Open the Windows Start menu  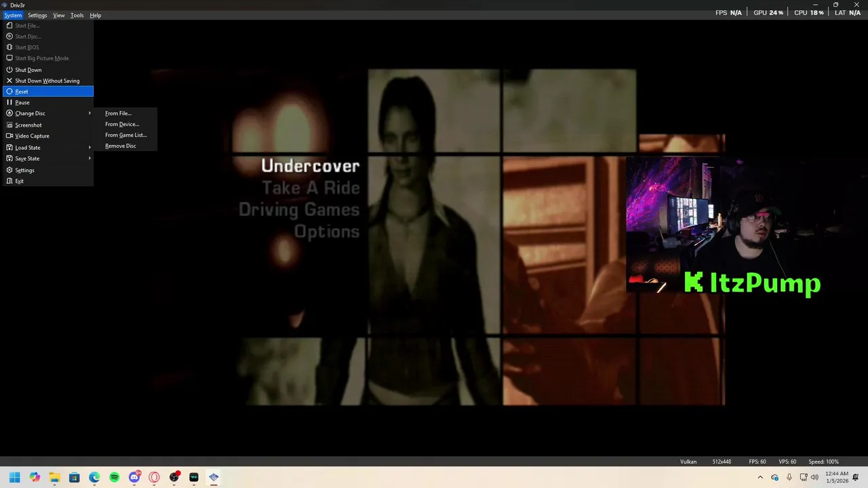point(15,477)
